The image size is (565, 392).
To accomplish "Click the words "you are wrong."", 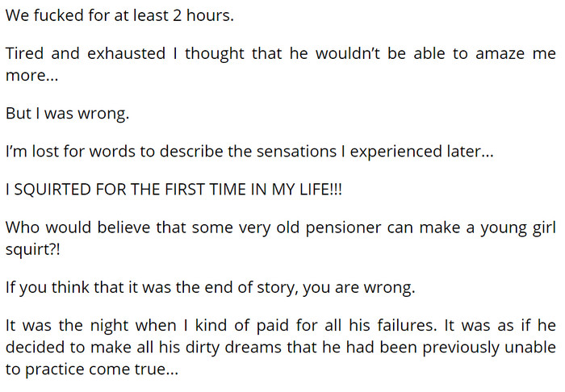I will coord(359,288).
